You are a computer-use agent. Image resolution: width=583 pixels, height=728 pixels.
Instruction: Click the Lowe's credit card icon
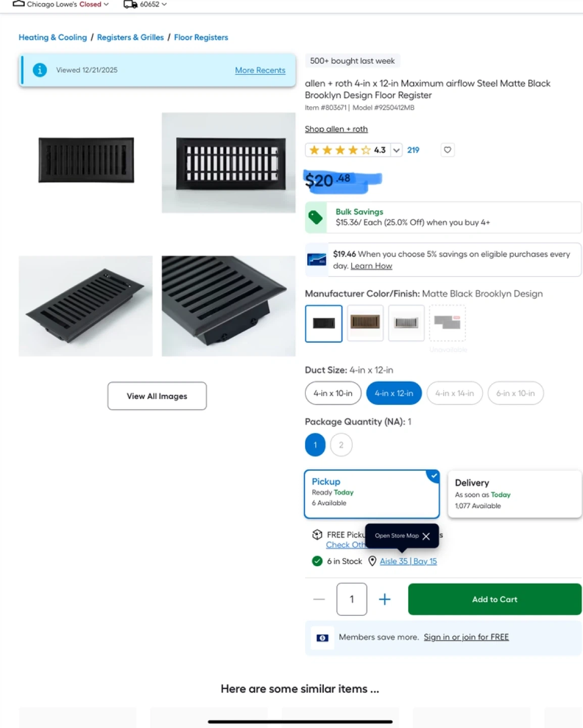coord(317,259)
